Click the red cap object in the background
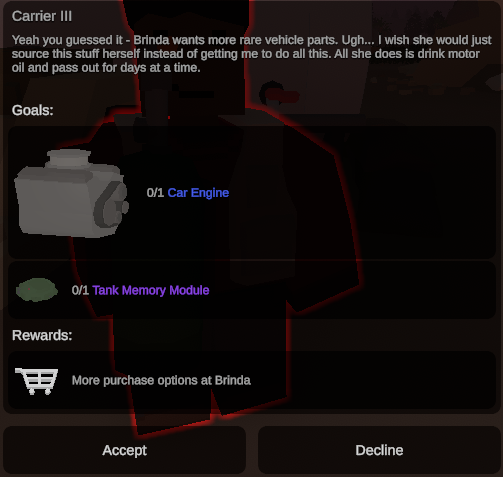The height and width of the screenshot is (477, 503). 282,96
